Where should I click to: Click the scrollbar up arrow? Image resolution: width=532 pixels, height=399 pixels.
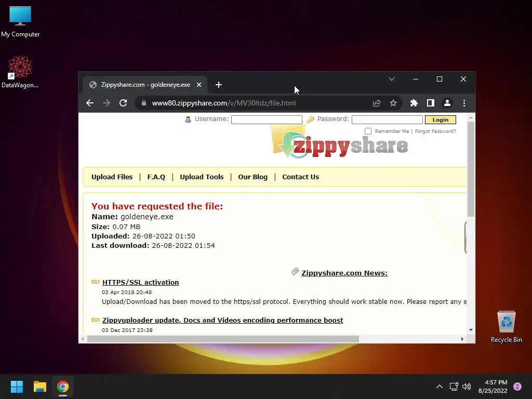(471, 117)
